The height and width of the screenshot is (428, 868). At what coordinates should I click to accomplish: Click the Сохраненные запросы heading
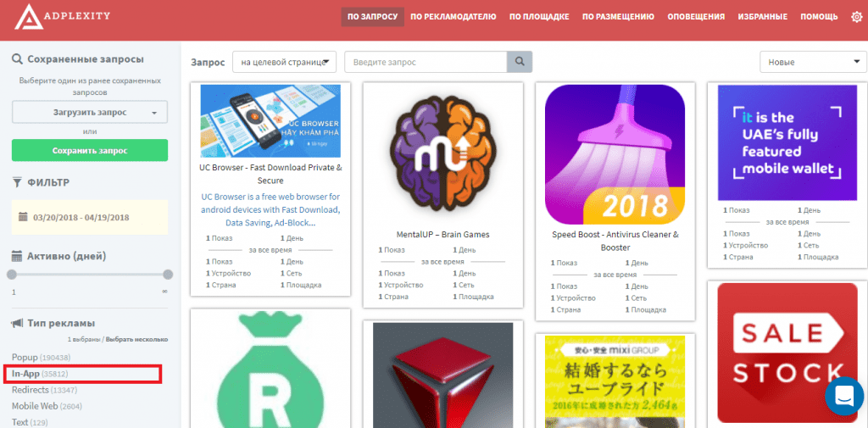(x=86, y=59)
